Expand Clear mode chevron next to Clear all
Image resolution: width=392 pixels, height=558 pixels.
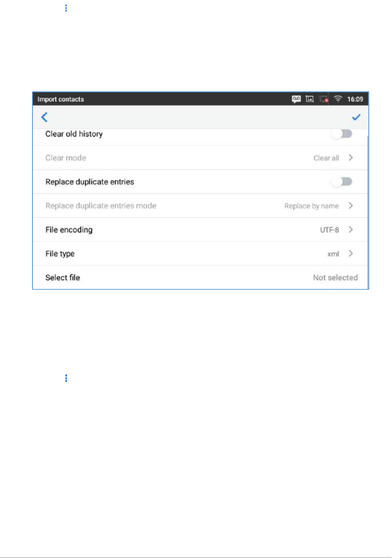pyautogui.click(x=351, y=158)
